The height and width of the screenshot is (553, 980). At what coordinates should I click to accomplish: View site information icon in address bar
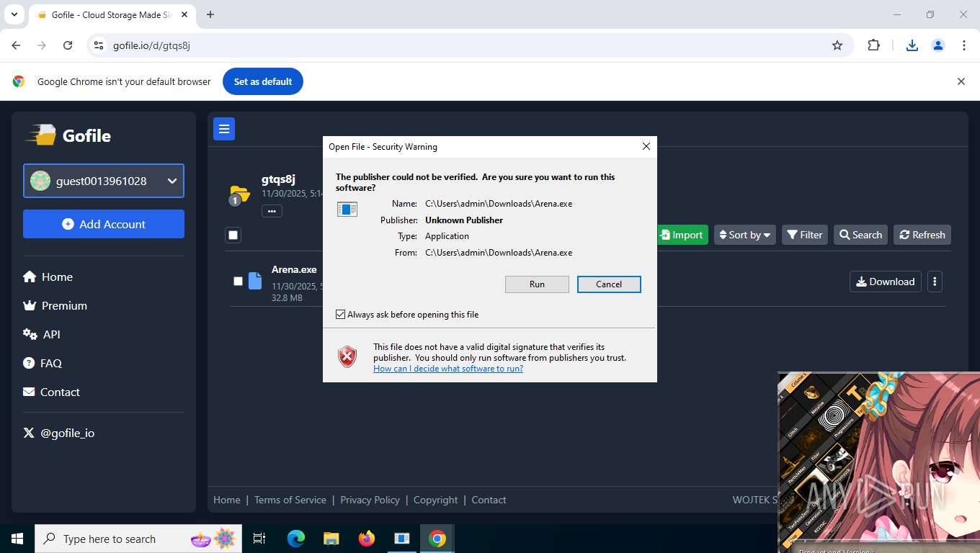[x=99, y=45]
